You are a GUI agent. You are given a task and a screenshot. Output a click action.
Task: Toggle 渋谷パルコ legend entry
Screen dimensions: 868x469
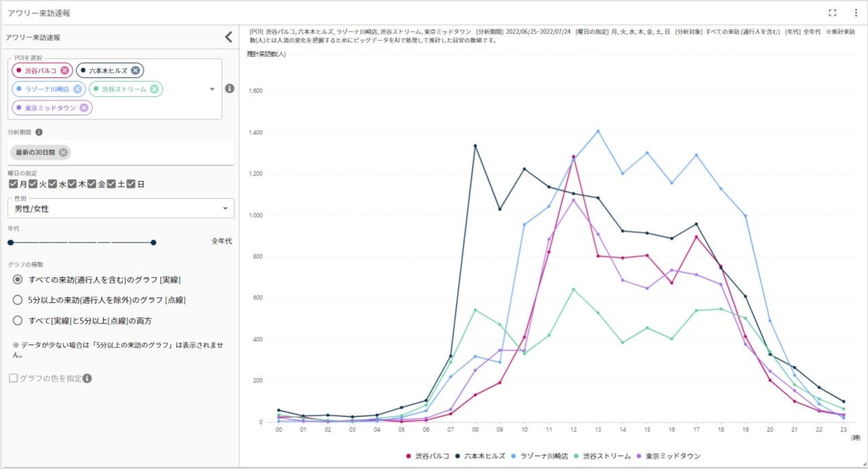427,456
